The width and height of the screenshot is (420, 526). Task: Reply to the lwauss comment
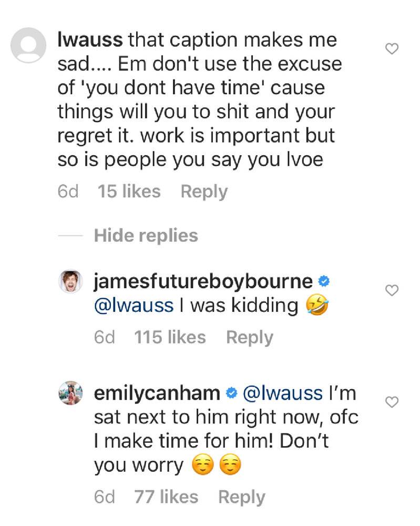(204, 192)
